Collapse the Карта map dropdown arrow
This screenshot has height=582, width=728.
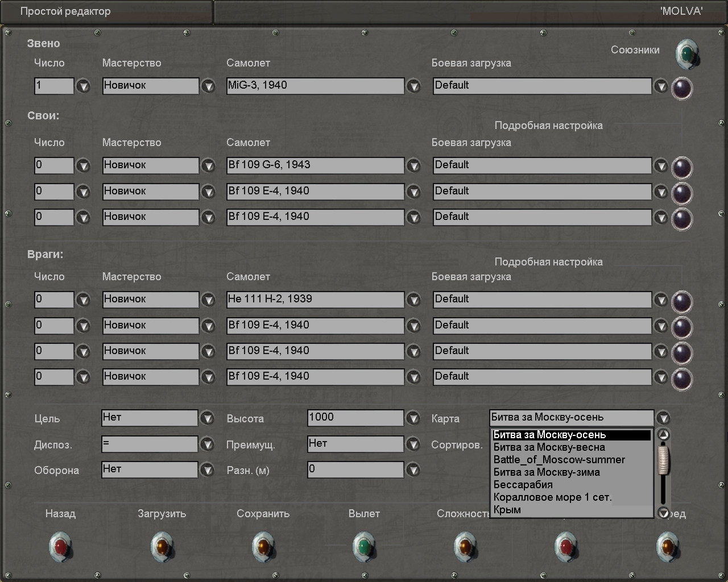[x=663, y=419]
